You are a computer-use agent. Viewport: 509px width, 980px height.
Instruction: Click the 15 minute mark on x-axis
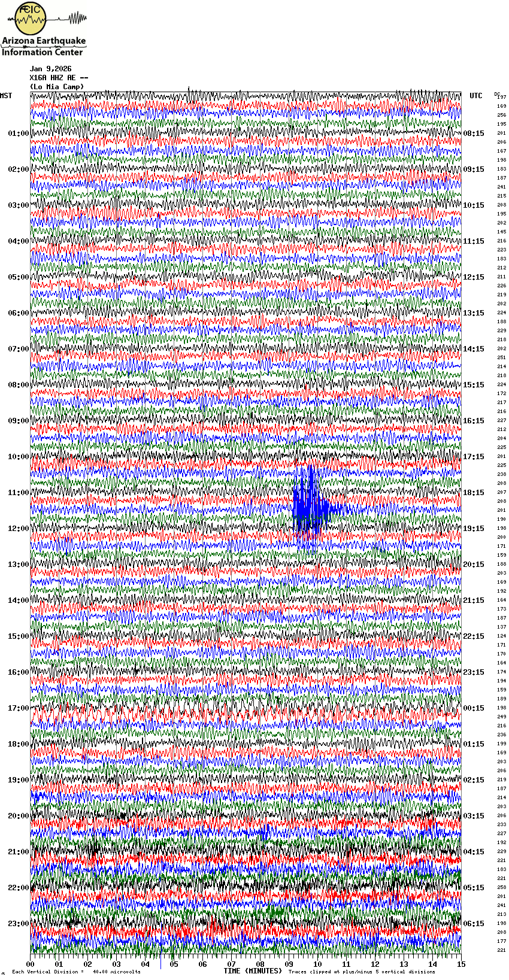(x=460, y=964)
